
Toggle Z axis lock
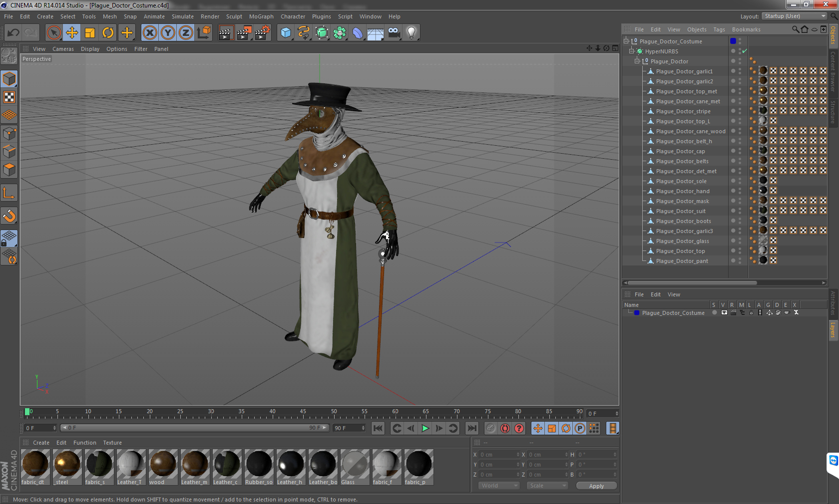(x=185, y=33)
